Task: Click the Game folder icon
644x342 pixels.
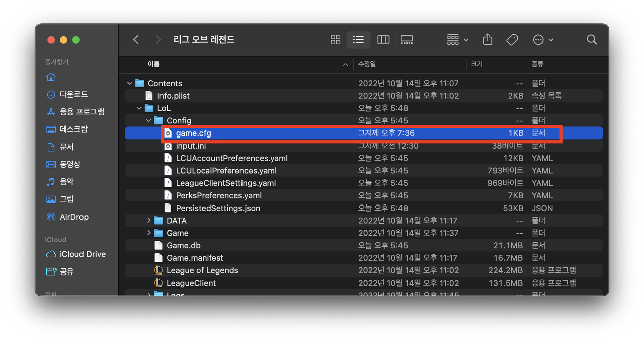Action: pos(158,233)
